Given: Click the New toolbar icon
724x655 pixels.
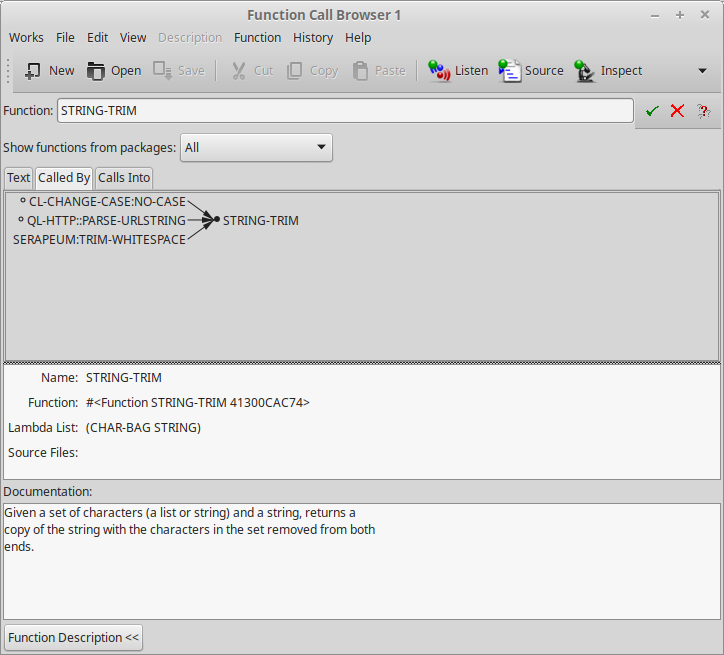Looking at the screenshot, I should click(x=34, y=71).
